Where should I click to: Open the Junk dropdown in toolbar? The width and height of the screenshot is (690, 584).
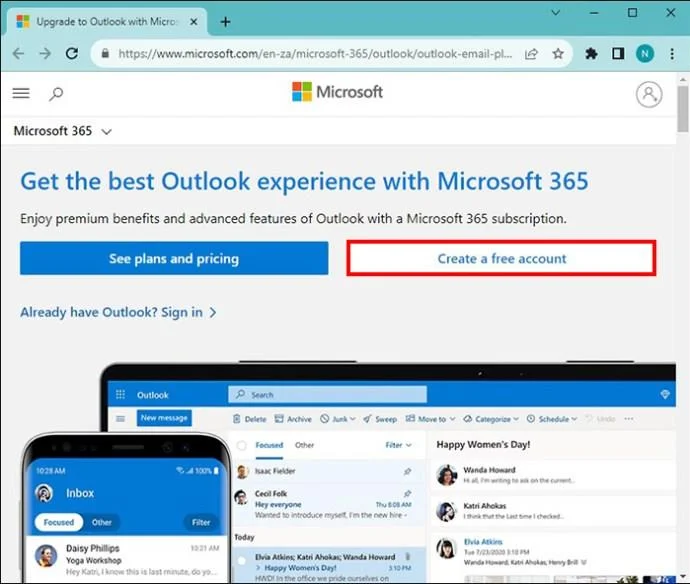338,419
